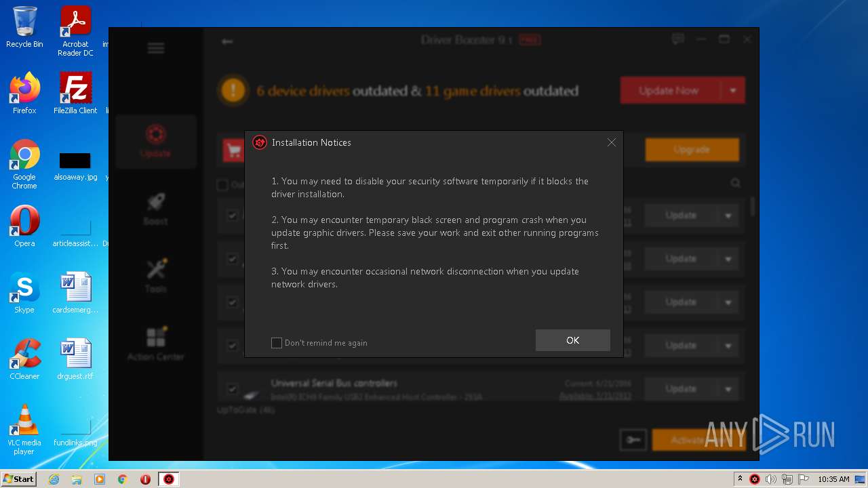Click the Opera taskbar icon
Image resolution: width=868 pixels, height=488 pixels.
pyautogui.click(x=145, y=479)
